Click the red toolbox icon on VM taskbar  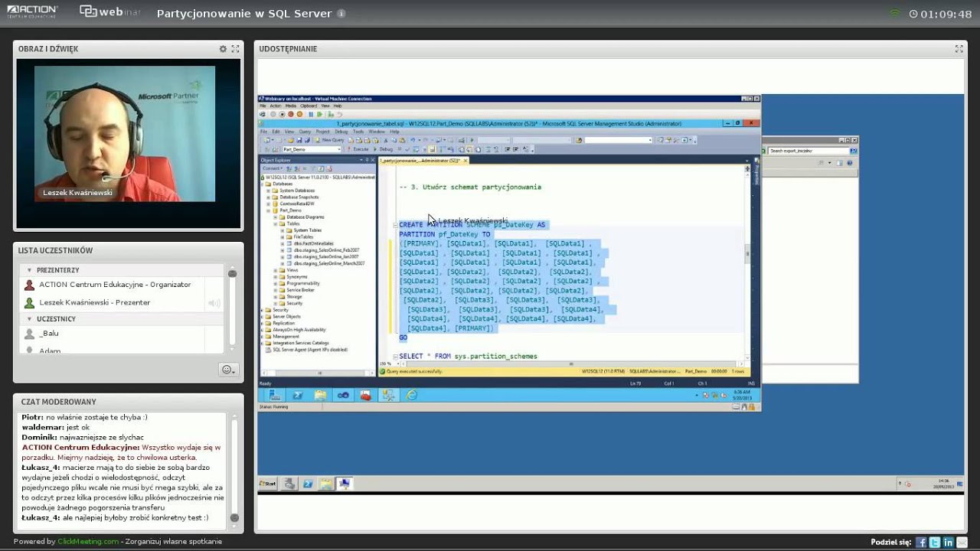[366, 395]
